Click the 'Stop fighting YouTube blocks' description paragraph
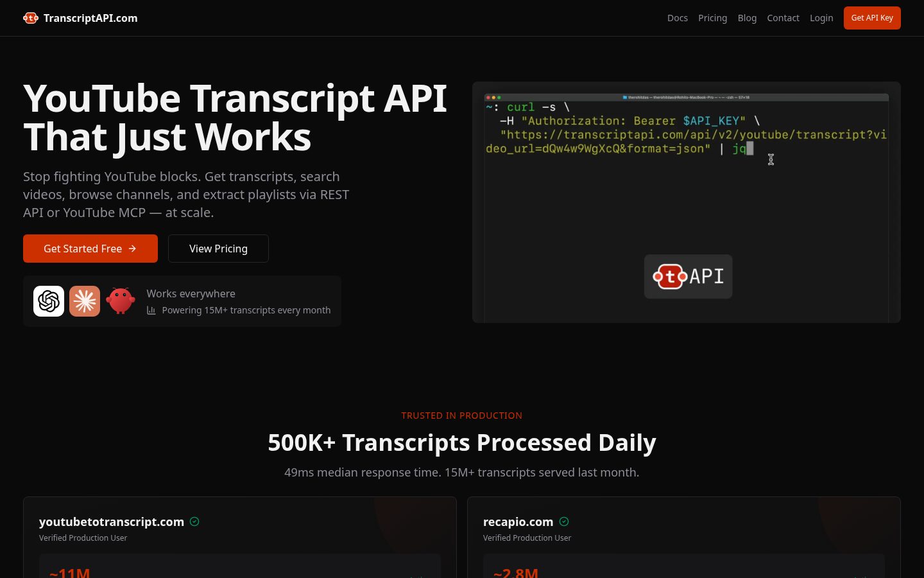The width and height of the screenshot is (924, 578). (186, 195)
